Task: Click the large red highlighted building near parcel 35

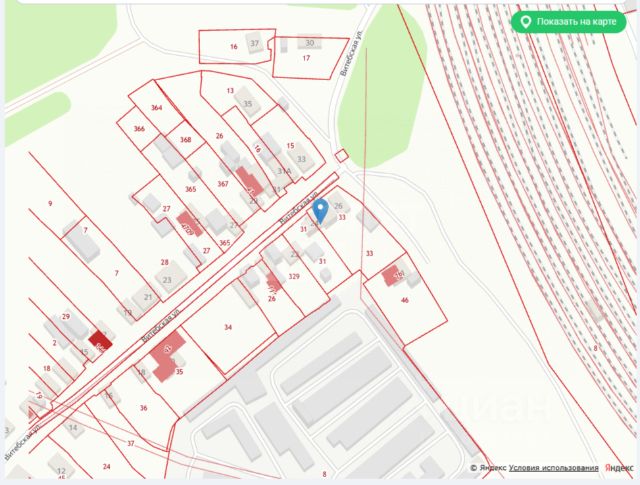Action: coord(167,356)
